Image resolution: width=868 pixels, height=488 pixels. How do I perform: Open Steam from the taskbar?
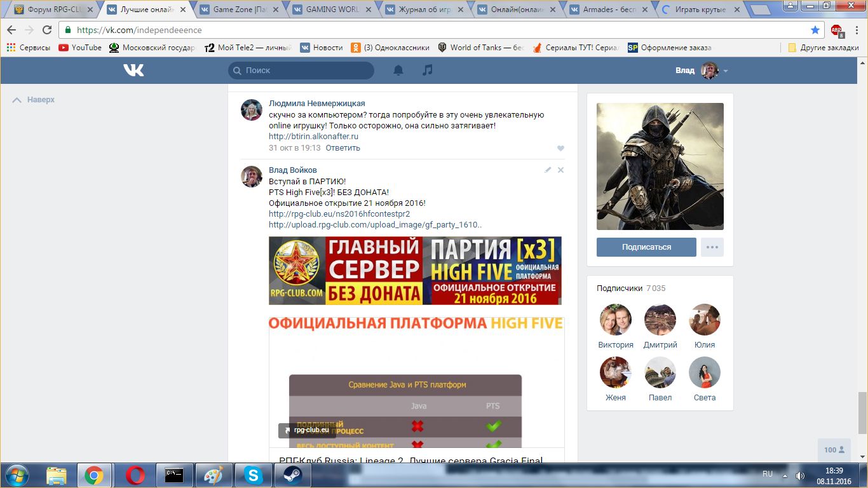293,475
